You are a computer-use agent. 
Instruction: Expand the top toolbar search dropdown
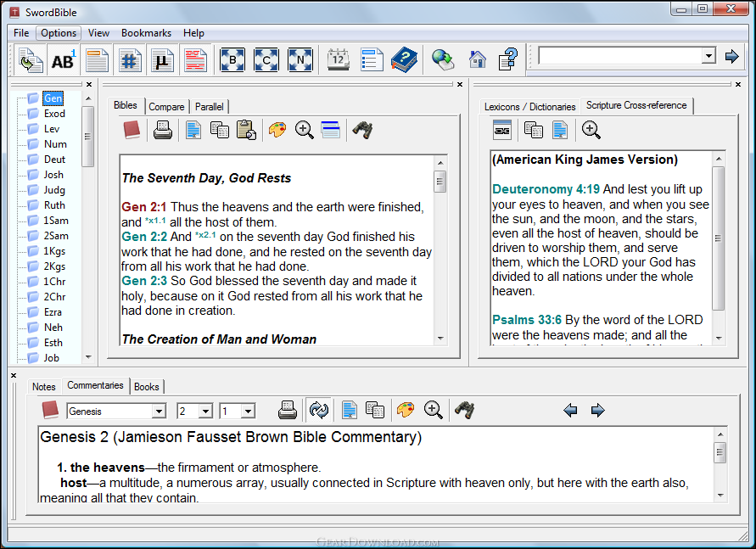point(708,56)
